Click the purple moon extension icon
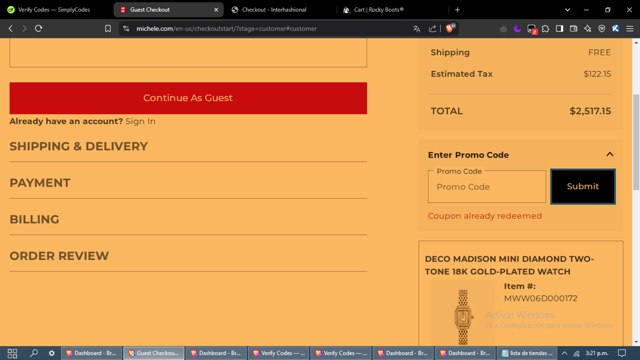The width and height of the screenshot is (640, 360). click(x=517, y=29)
